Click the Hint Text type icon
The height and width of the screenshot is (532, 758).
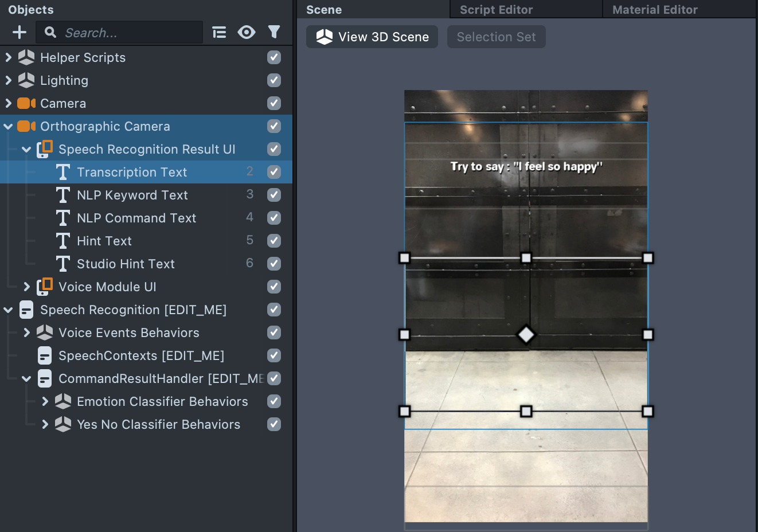point(63,241)
